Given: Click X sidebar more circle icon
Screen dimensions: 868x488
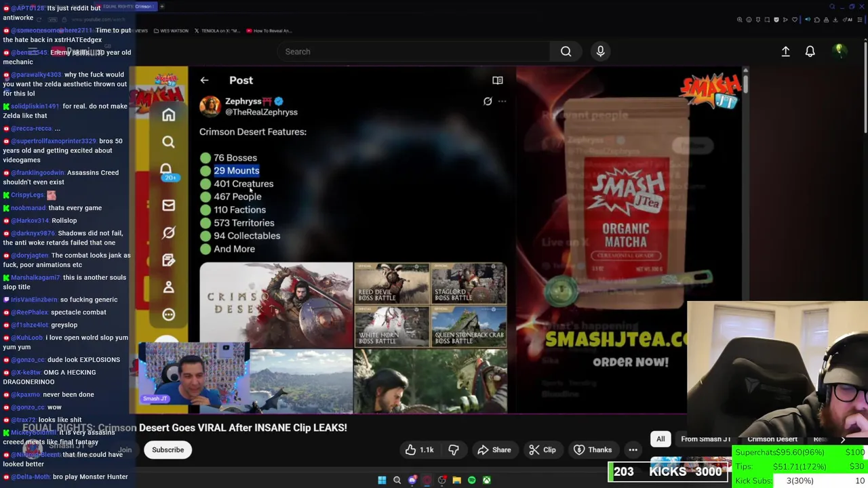Looking at the screenshot, I should [168, 314].
